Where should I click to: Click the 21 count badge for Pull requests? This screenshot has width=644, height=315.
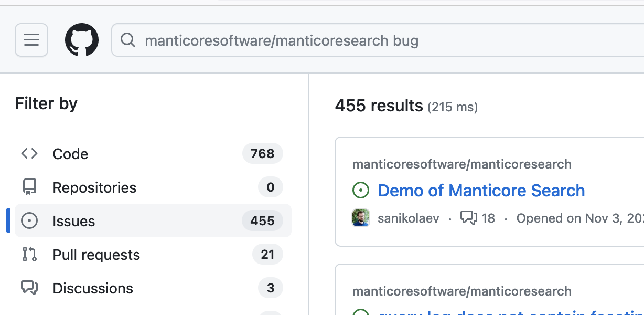[268, 255]
